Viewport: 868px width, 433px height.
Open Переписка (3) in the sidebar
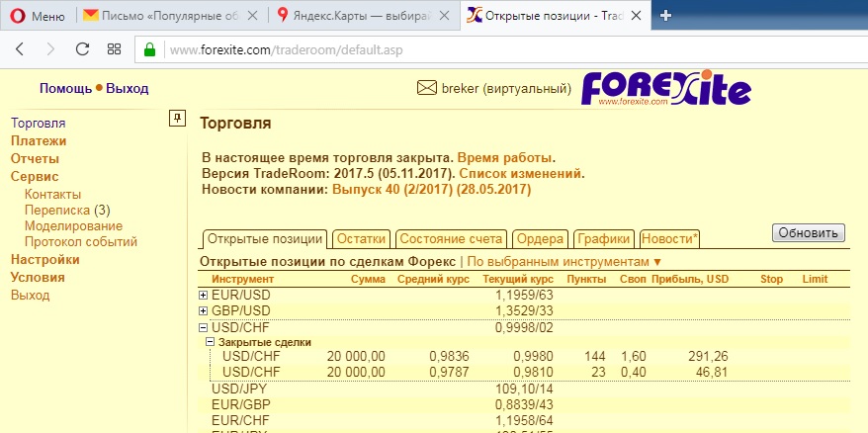[67, 211]
